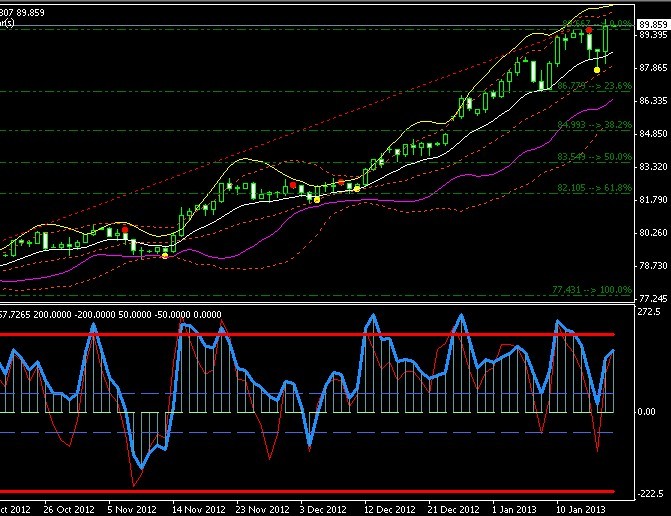Click the 272.5 indicator scale label
This screenshot has width=671, height=516.
point(649,311)
